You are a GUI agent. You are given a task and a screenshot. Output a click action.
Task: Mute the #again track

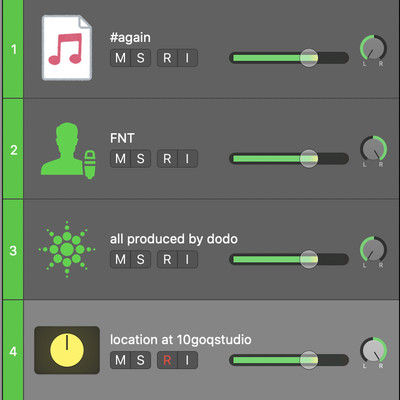tap(120, 58)
